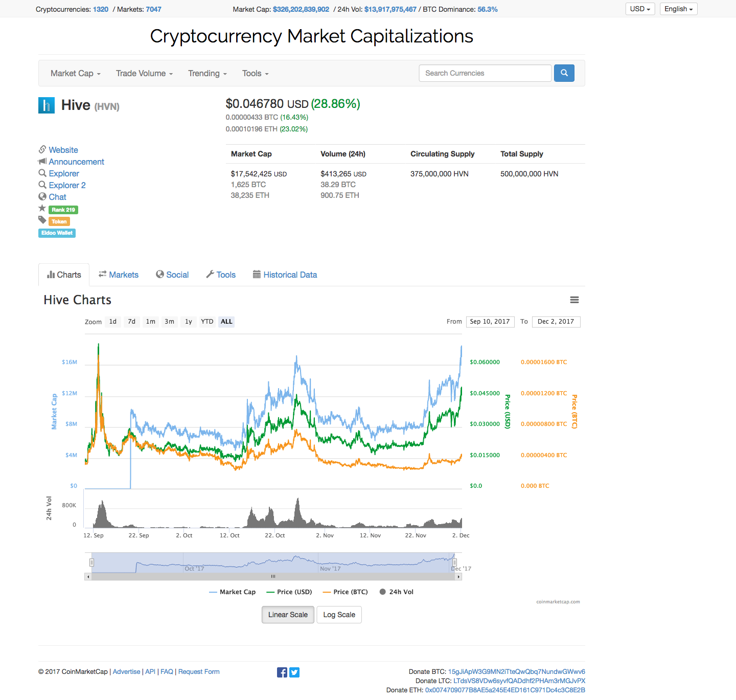Edit the To date field
Screen dimensions: 736x700
pos(556,322)
